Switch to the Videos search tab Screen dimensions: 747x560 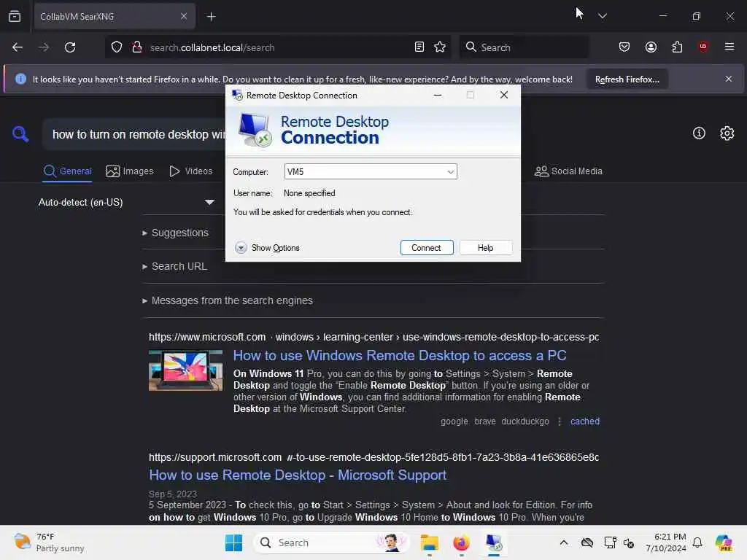[190, 171]
